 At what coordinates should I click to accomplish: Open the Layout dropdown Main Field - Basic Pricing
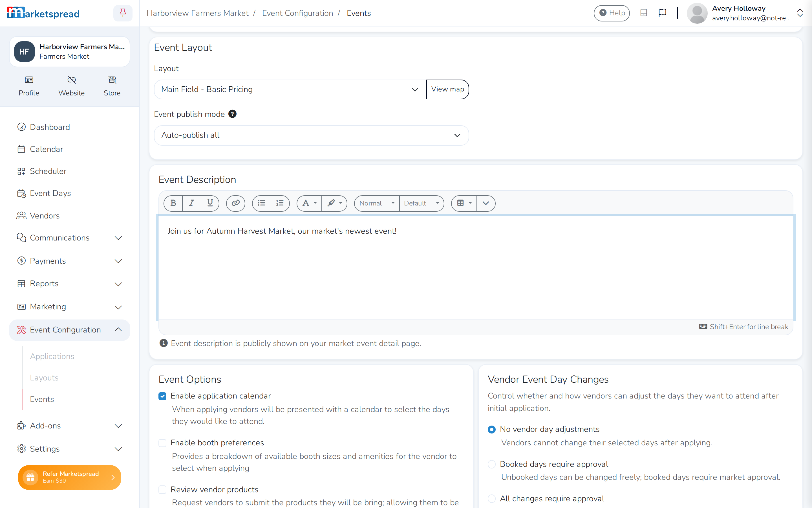click(290, 89)
